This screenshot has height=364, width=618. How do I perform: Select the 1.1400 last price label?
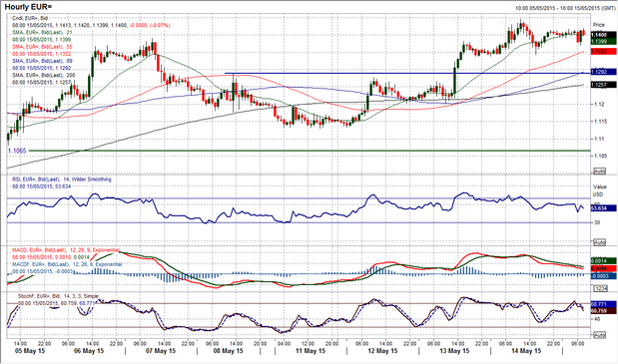tap(603, 35)
